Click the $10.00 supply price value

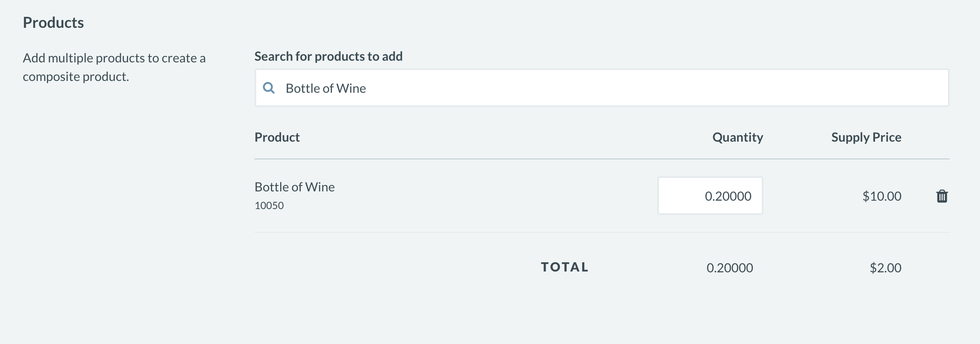pos(881,196)
